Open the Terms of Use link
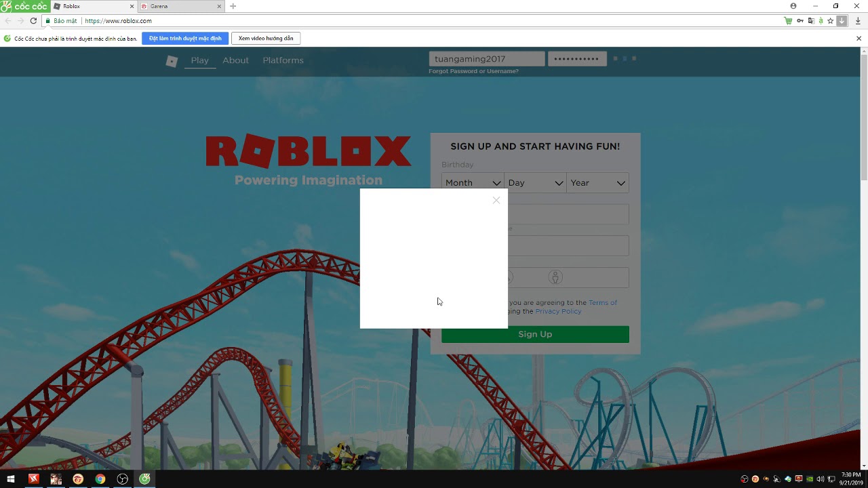This screenshot has height=488, width=868. point(603,303)
